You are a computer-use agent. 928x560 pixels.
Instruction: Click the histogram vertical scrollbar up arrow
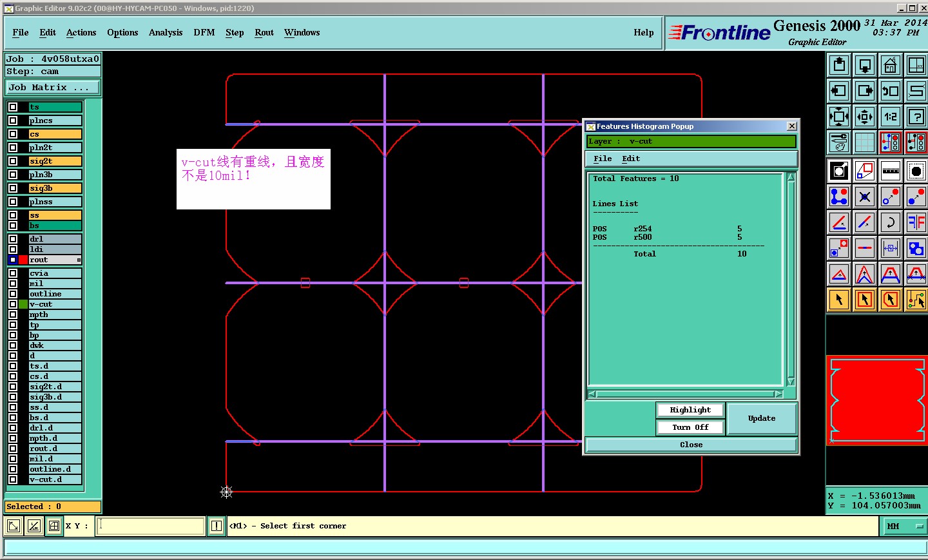pos(791,177)
